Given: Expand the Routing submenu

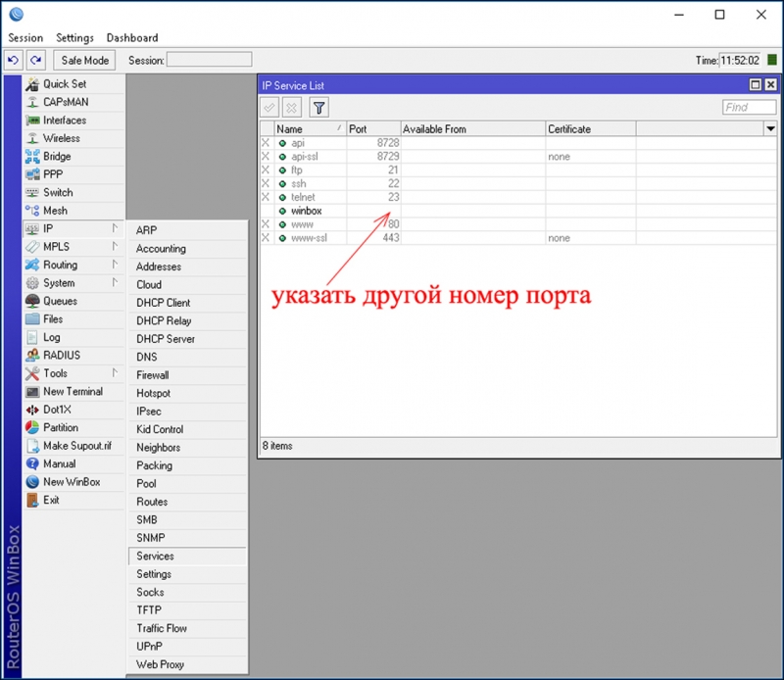Looking at the screenshot, I should [x=60, y=265].
